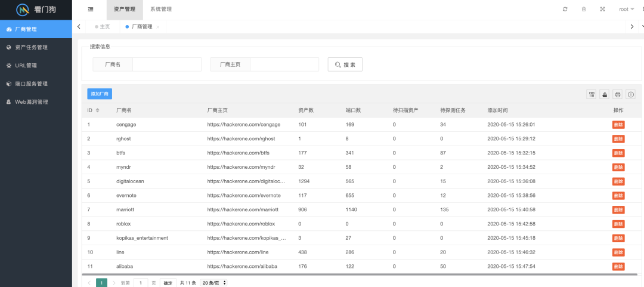The image size is (644, 287).
Task: Open the 20 条/页 page size dropdown
Action: coord(213,283)
